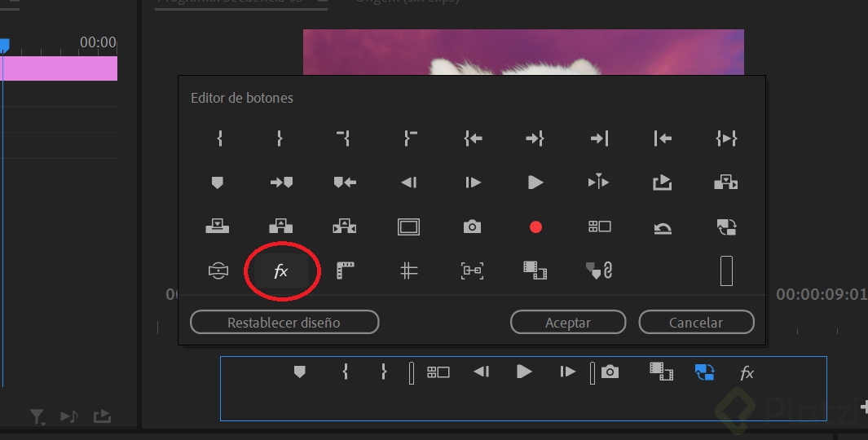Select Go to Next Marker icon
Viewport: 868px width, 440px height.
pos(281,183)
